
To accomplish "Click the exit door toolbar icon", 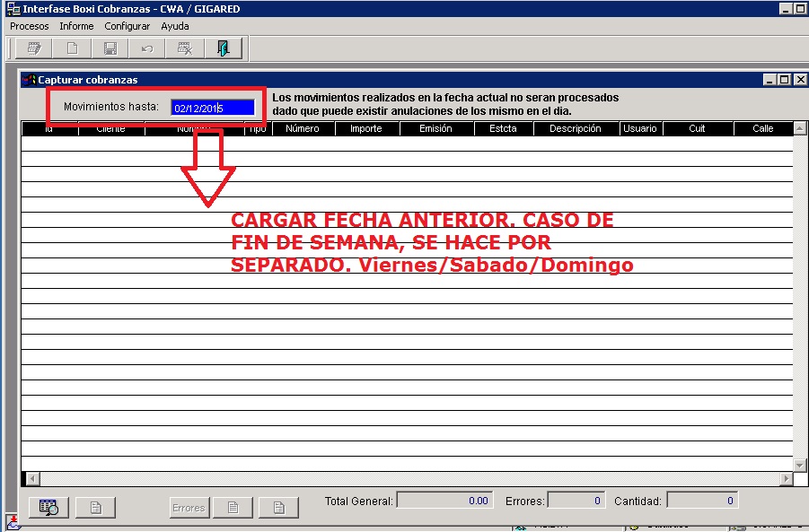I will [223, 48].
